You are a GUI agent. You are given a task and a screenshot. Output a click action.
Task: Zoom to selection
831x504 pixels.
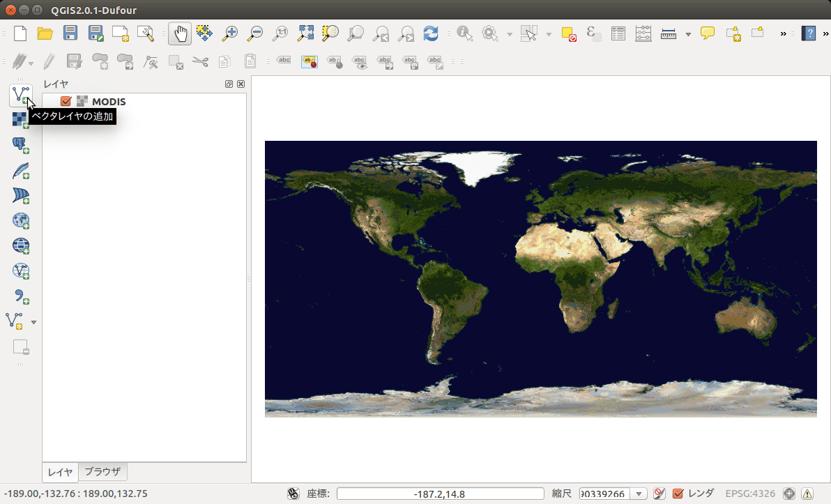click(330, 33)
